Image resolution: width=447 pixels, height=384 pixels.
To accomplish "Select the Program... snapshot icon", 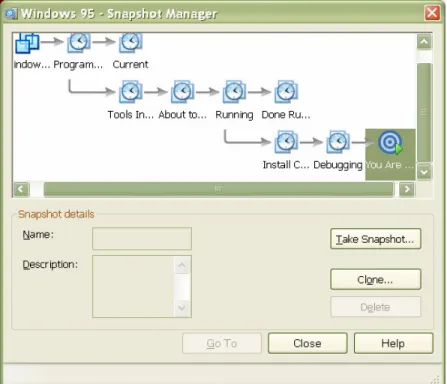I will [x=79, y=43].
